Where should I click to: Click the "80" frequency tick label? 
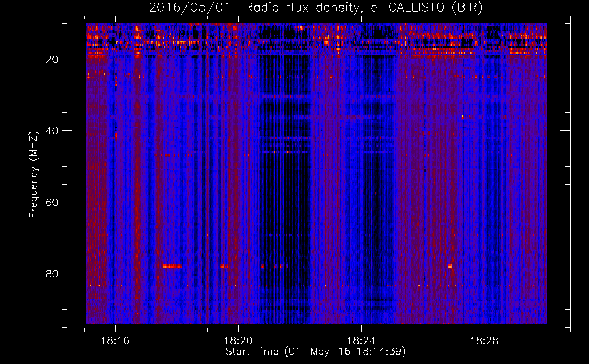[52, 274]
